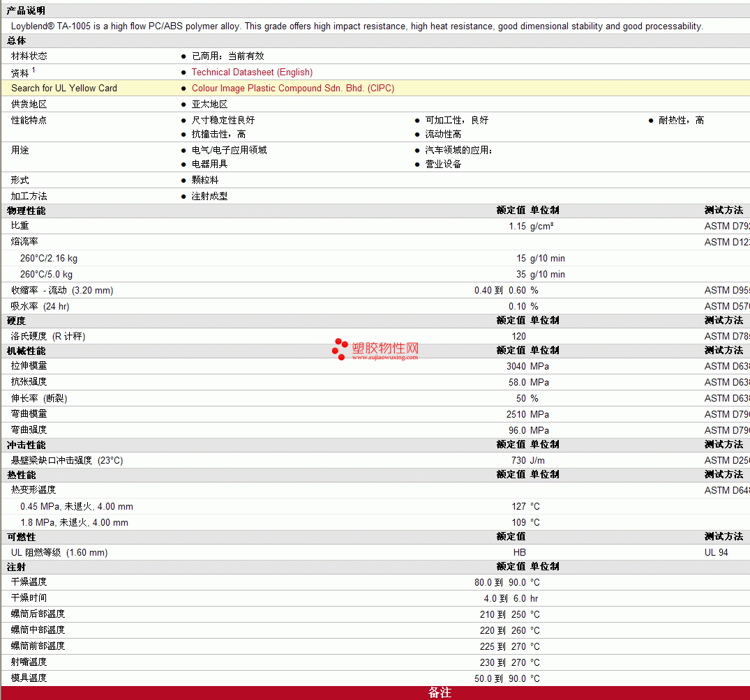Click the 260°C/5.0 kg condition
The width and height of the screenshot is (750, 700).
pos(47,275)
